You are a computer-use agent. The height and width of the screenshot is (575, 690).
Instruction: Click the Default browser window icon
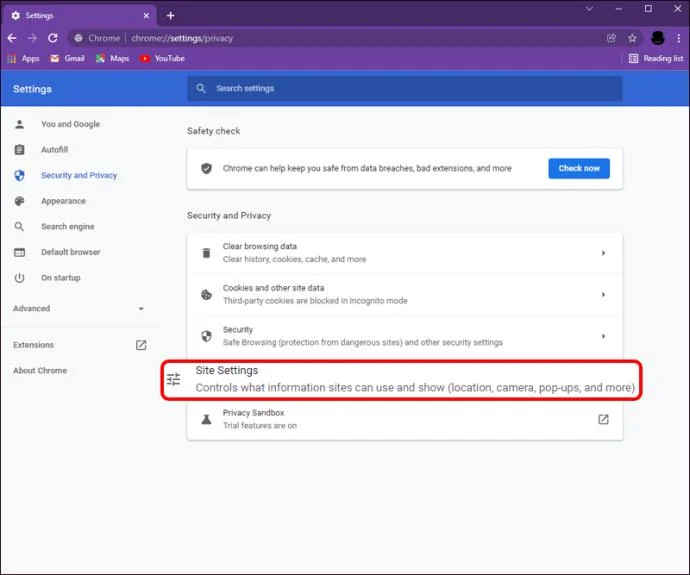pyautogui.click(x=19, y=252)
